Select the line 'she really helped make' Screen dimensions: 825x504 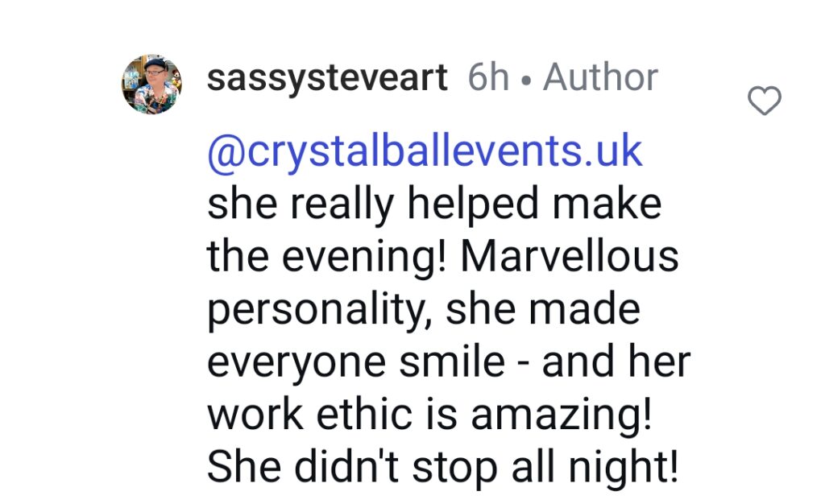[434, 205]
